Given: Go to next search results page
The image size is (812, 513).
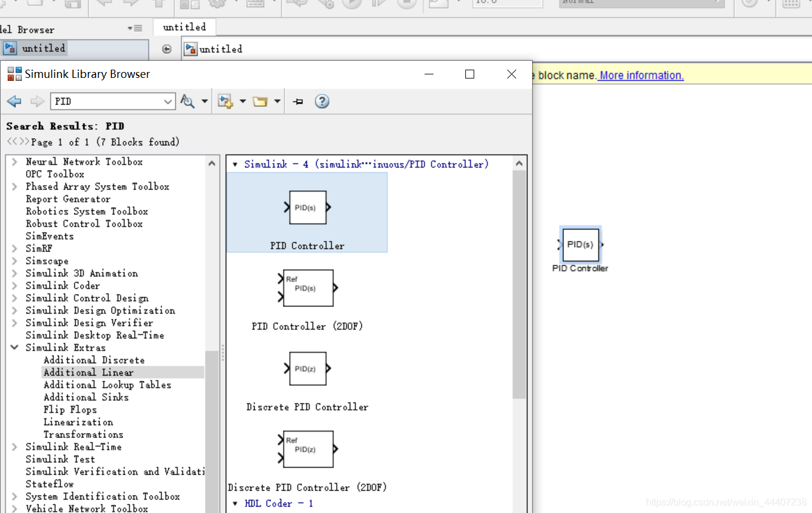Looking at the screenshot, I should 24,142.
